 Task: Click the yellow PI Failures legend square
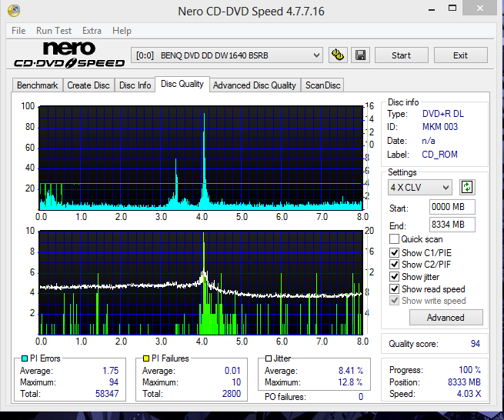point(146,358)
